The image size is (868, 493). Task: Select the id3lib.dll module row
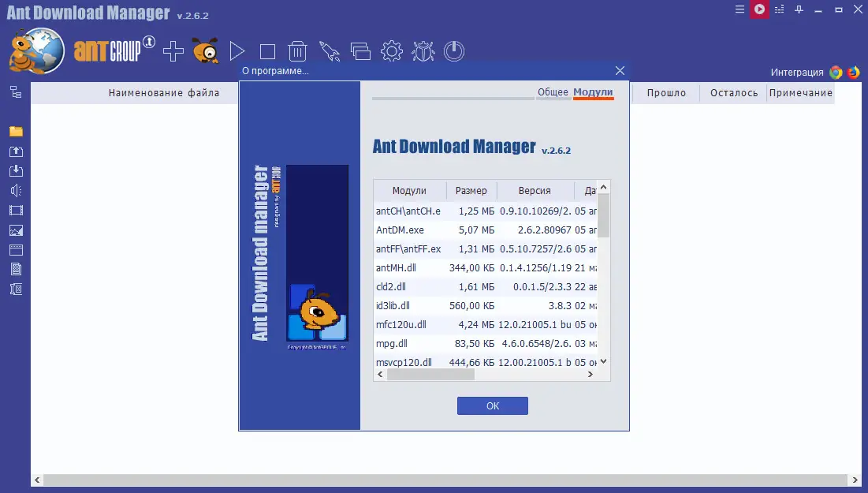[486, 305]
